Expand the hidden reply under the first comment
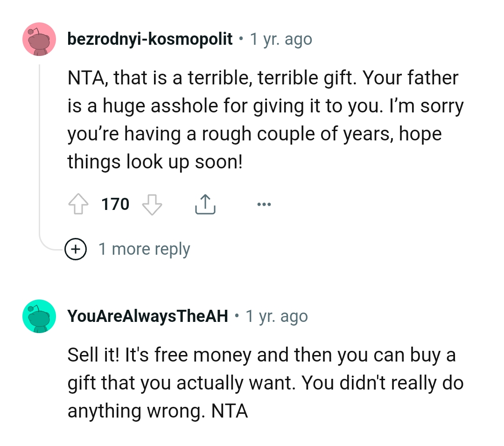This screenshot has height=446, width=504. [143, 249]
